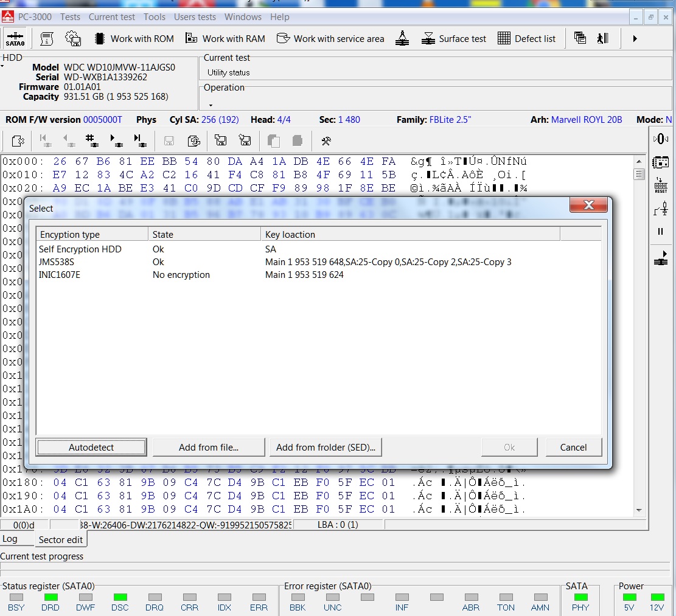Select the INIC1607E encryption row

click(319, 275)
